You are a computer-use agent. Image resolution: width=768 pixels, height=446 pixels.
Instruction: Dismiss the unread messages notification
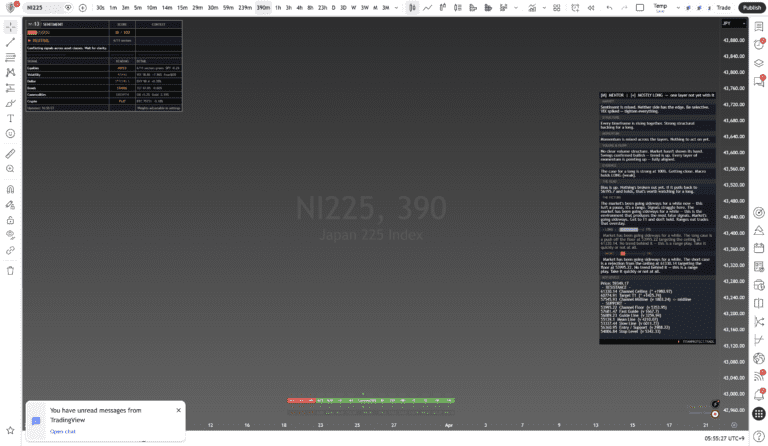click(x=178, y=410)
